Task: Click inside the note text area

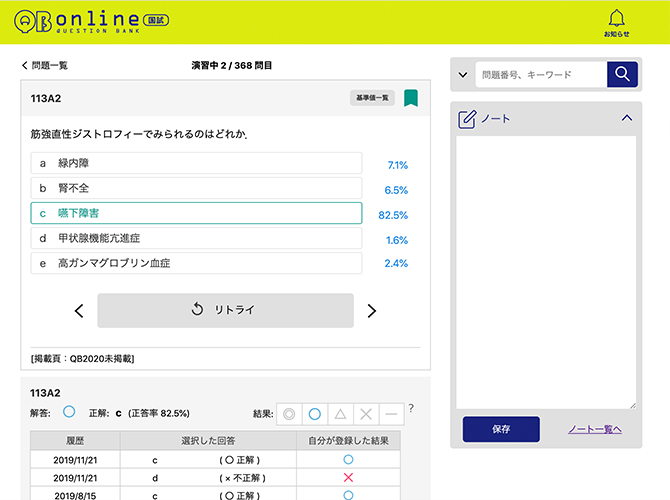Action: click(546, 272)
